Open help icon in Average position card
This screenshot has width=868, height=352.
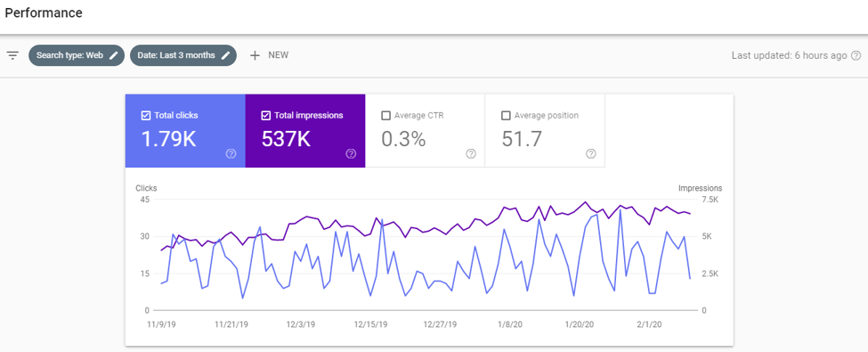tap(591, 154)
